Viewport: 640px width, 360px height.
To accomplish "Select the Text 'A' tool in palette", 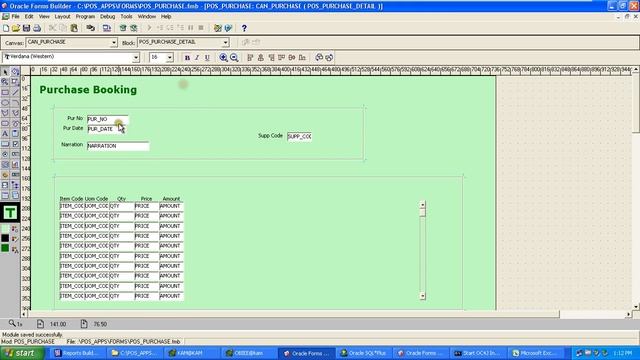I will tap(5, 133).
